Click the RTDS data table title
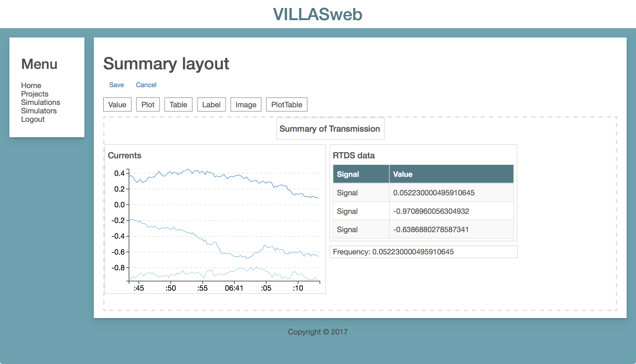The width and height of the screenshot is (636, 364). pos(354,156)
